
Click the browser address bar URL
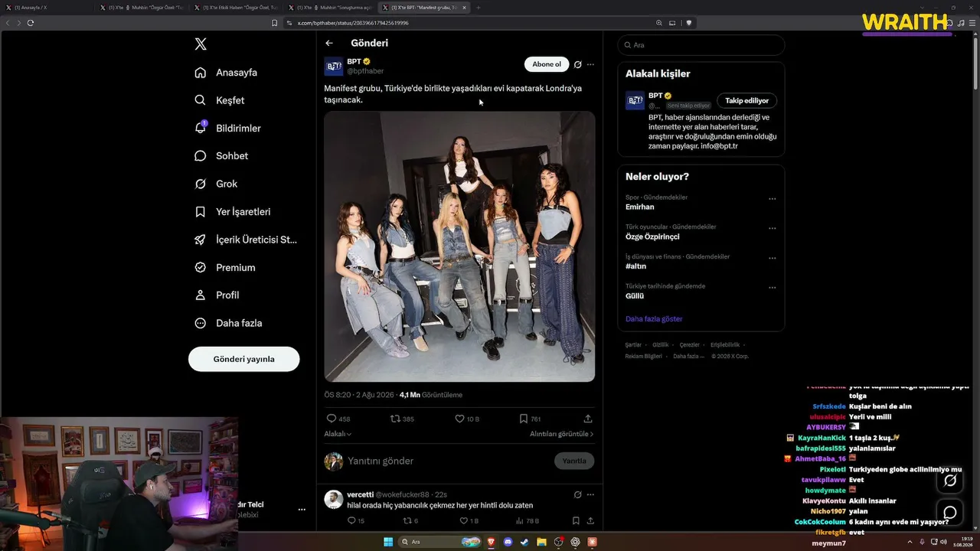coord(353,23)
